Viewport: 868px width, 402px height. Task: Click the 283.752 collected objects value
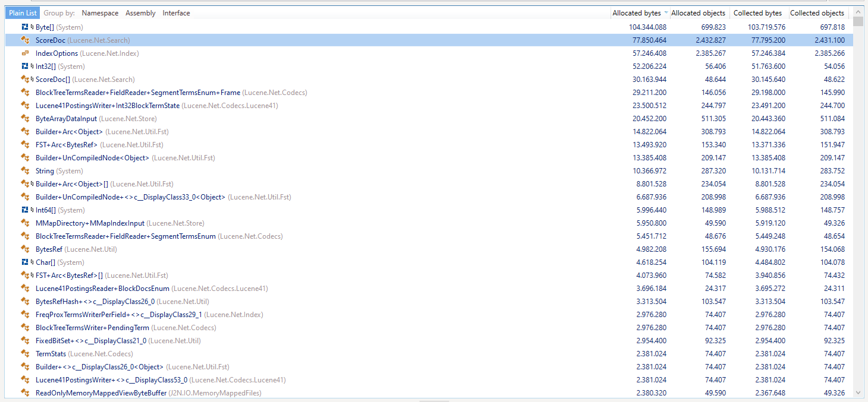coord(832,171)
